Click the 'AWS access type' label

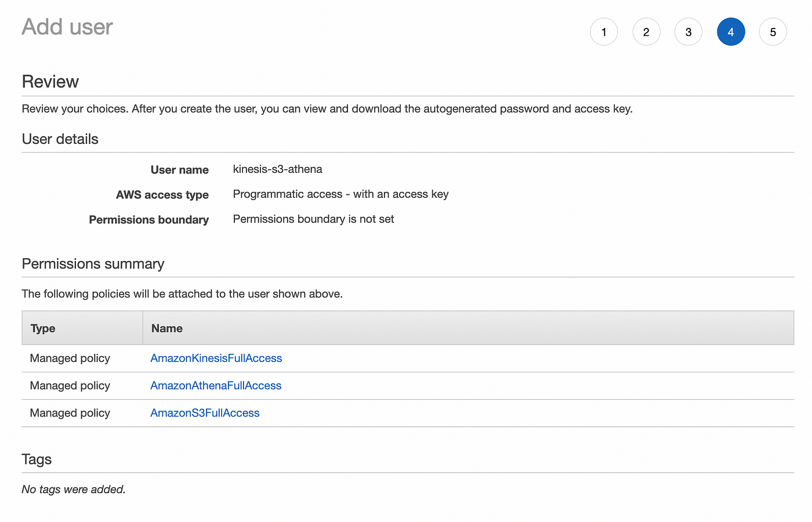(x=162, y=195)
